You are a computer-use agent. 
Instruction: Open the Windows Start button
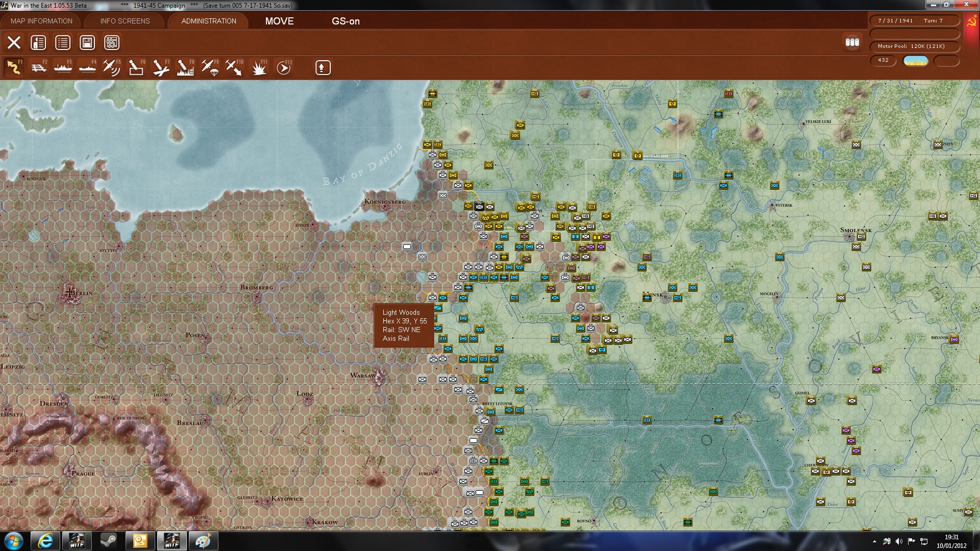click(14, 541)
